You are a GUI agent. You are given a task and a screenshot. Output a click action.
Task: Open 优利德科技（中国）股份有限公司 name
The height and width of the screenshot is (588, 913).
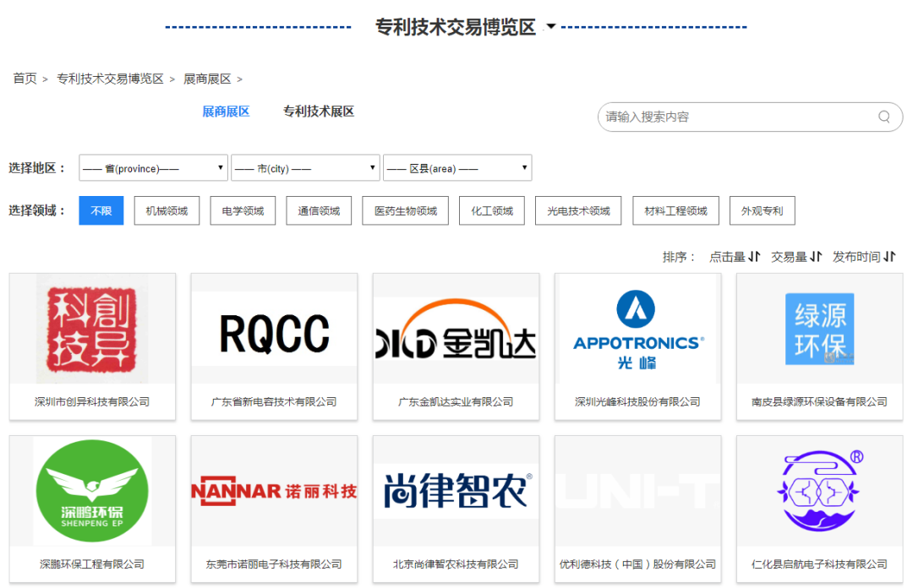(637, 564)
